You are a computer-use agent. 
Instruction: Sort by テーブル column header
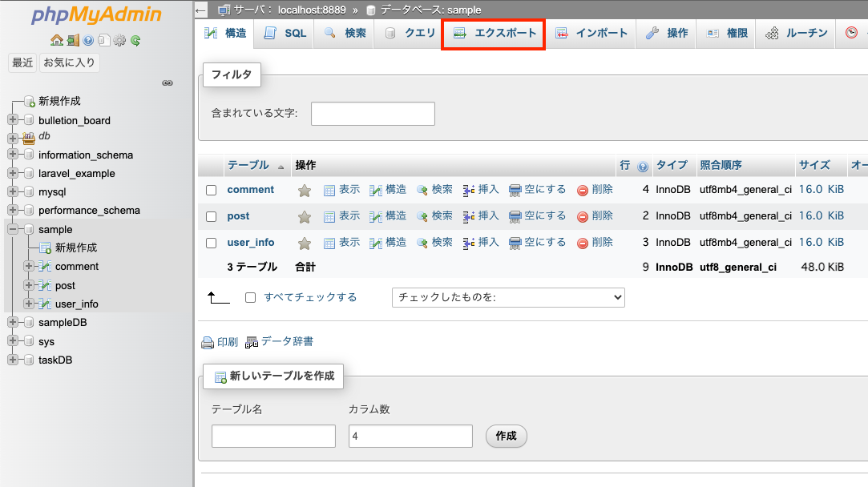248,165
